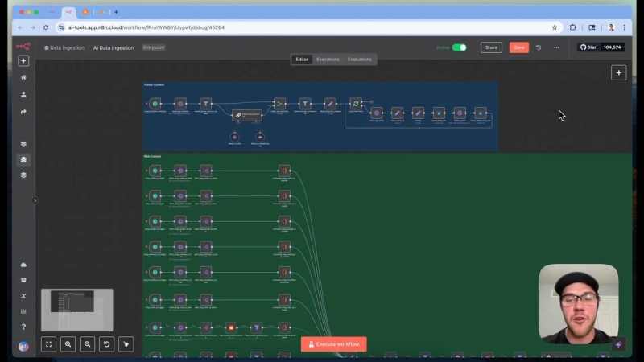
Task: Bookmark page with the star icon
Action: click(555, 27)
